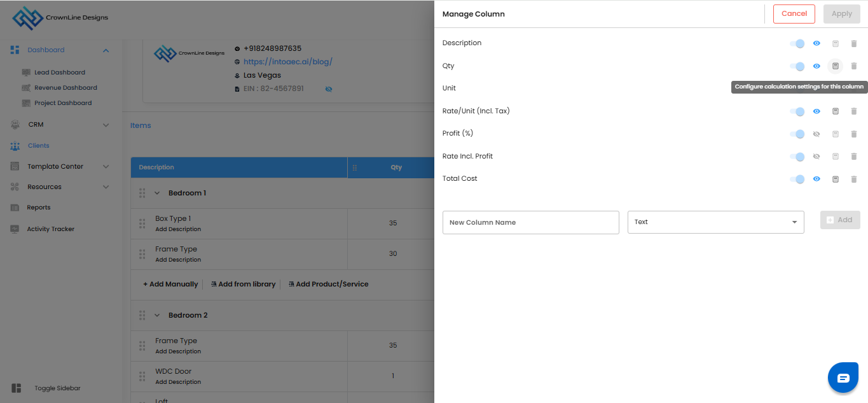
Task: Click the Toggle Sidebar icon
Action: click(x=17, y=388)
